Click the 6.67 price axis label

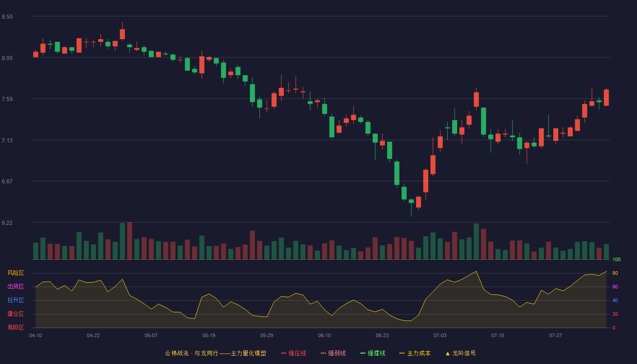pos(7,182)
